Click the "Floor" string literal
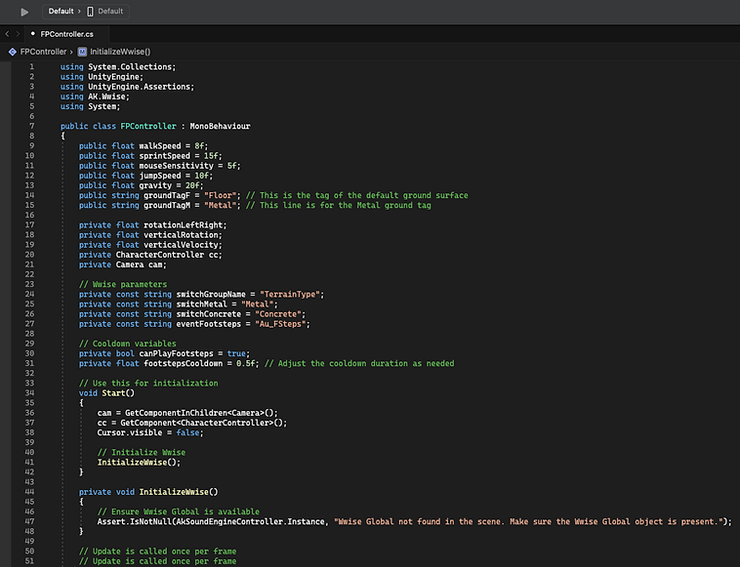 point(220,195)
